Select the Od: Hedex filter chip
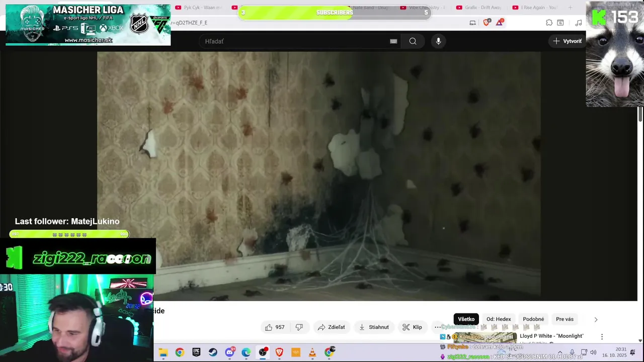644x362 pixels. [499, 319]
